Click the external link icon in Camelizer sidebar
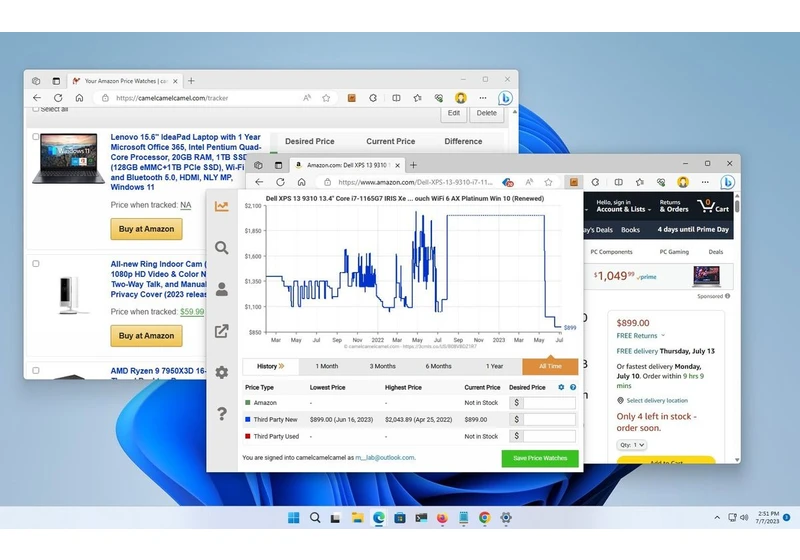 coord(221,331)
